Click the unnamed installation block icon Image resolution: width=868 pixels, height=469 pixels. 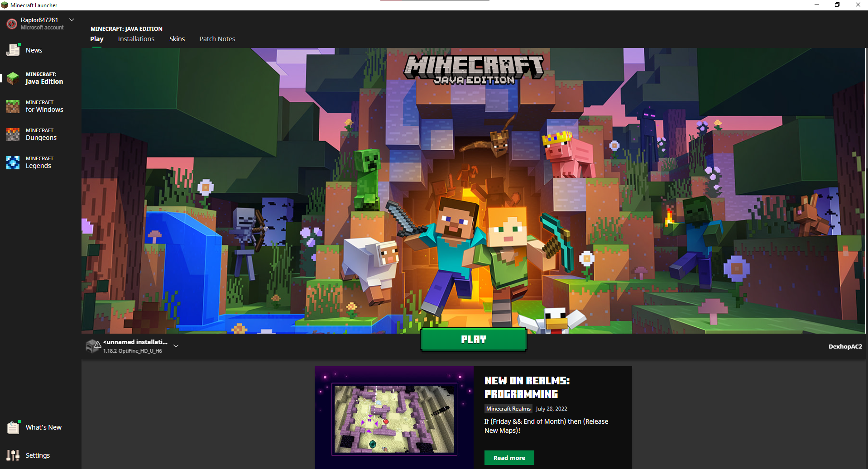pyautogui.click(x=93, y=346)
